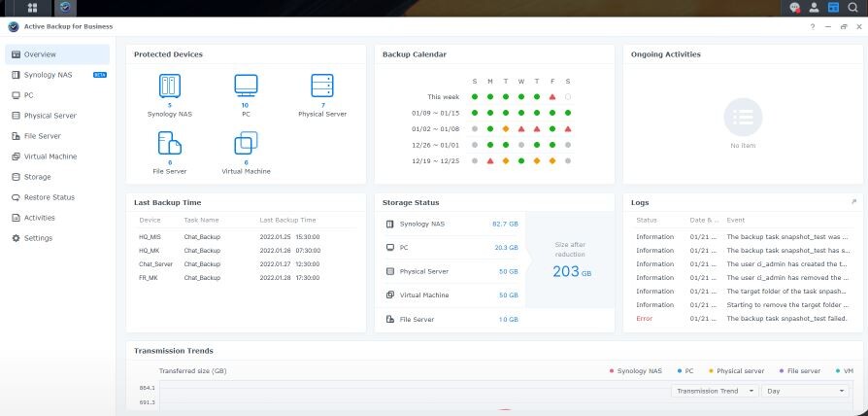Click the Virtual Machine device icon
Screen dimensions: 868x416
tap(246, 143)
